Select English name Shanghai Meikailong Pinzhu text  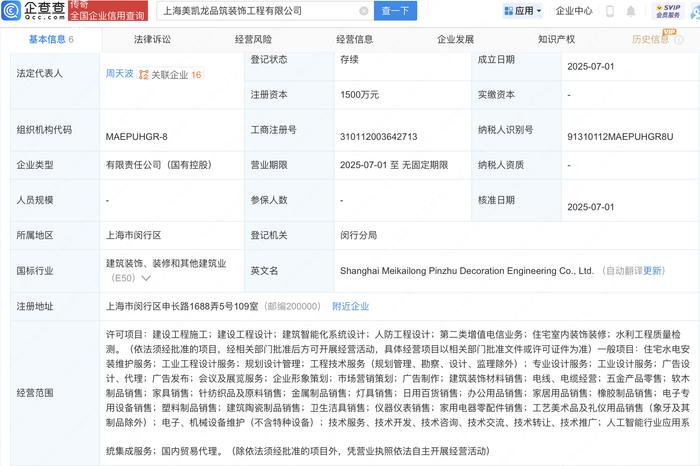(x=467, y=270)
